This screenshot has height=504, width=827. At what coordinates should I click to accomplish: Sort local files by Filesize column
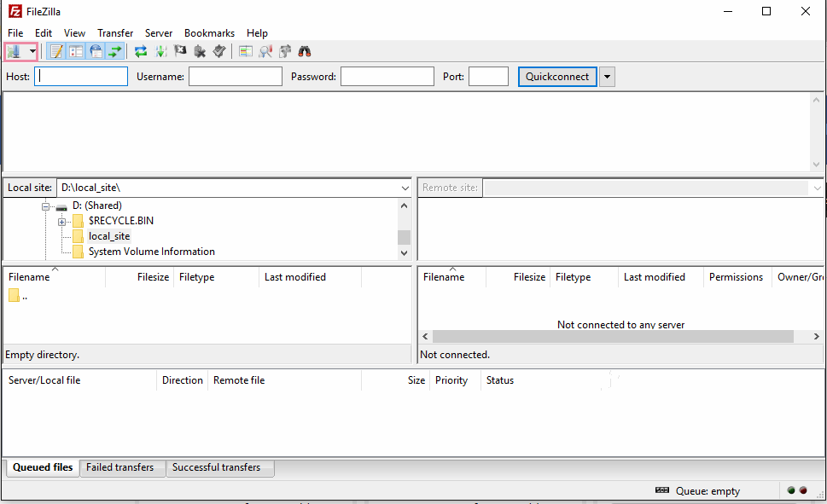pos(139,277)
